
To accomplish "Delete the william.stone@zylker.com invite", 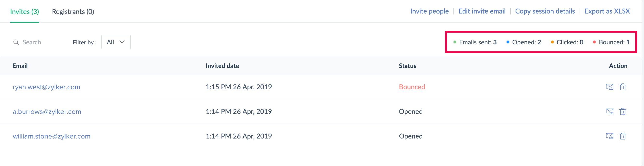I will pyautogui.click(x=623, y=136).
